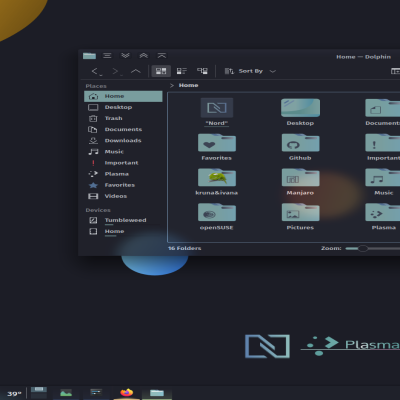Viewport: 400px width, 400px height.
Task: Go back in Dolphin navigation
Action: 96,71
